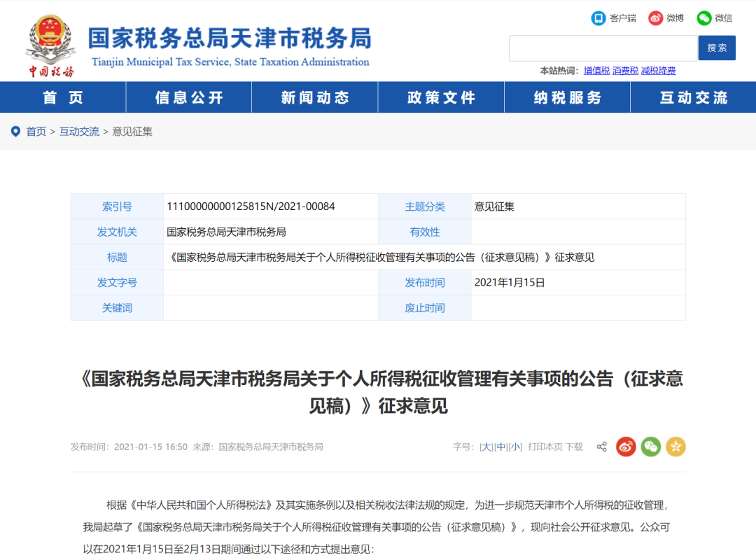
Task: Click the location pin breadcrumb icon
Action: (x=15, y=131)
